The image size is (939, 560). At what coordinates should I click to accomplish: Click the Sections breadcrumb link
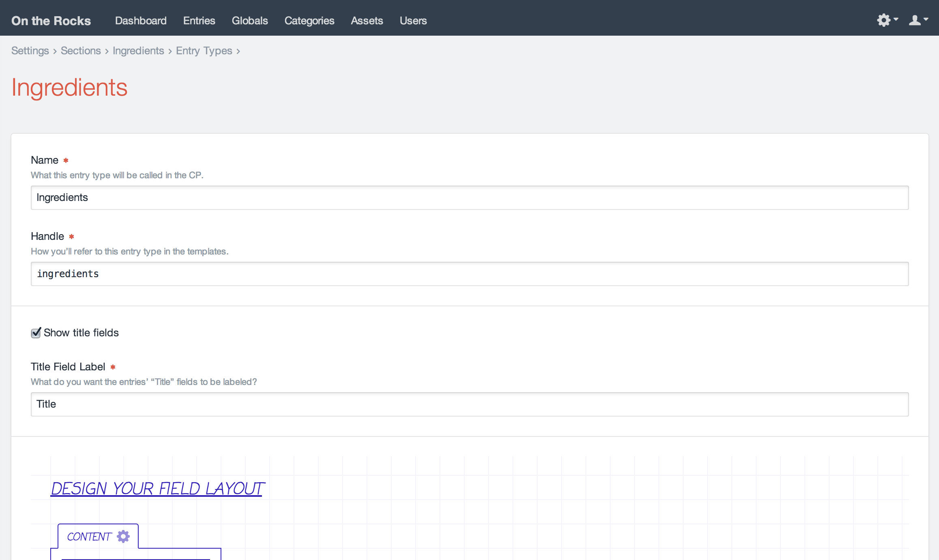tap(81, 51)
